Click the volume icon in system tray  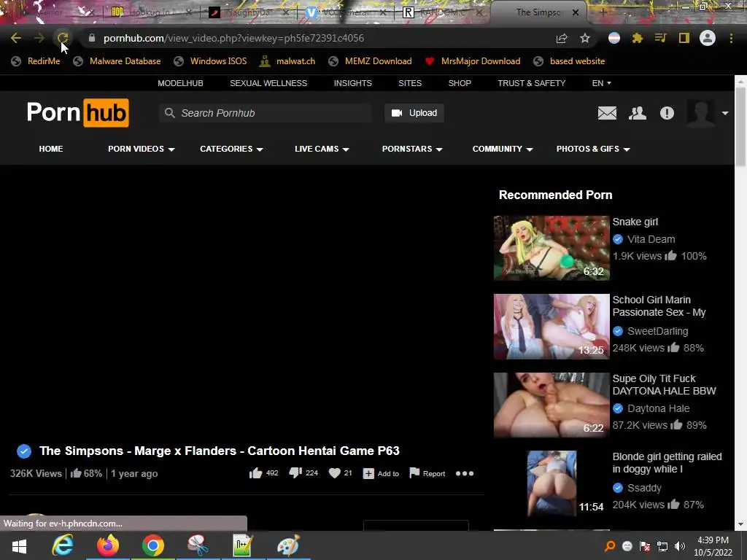(x=680, y=546)
